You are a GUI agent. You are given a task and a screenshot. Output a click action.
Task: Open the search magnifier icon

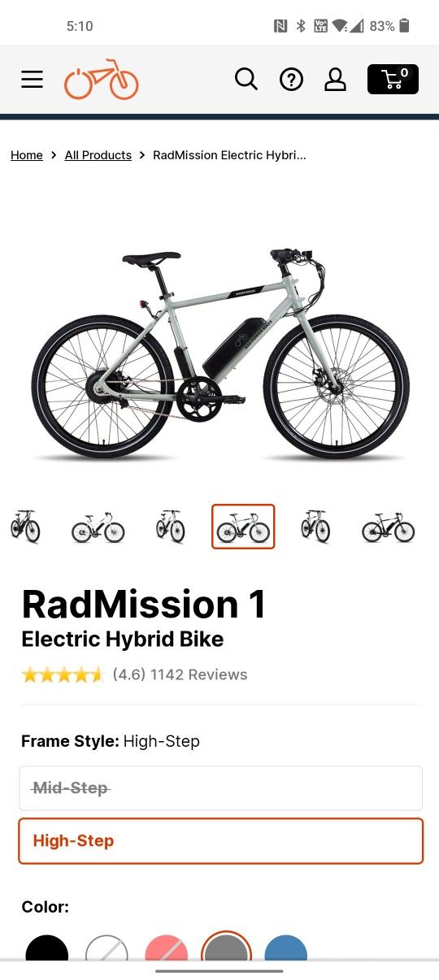click(246, 79)
